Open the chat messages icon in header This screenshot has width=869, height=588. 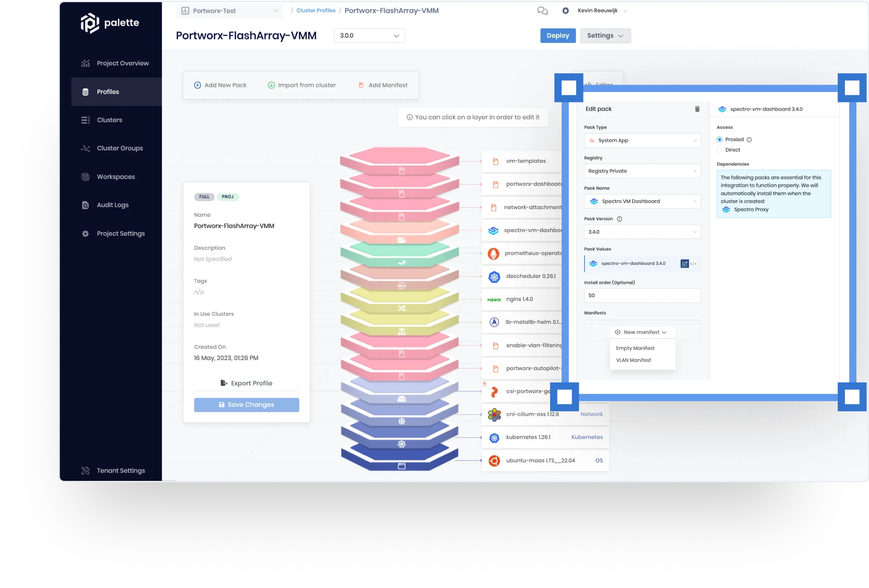[542, 10]
